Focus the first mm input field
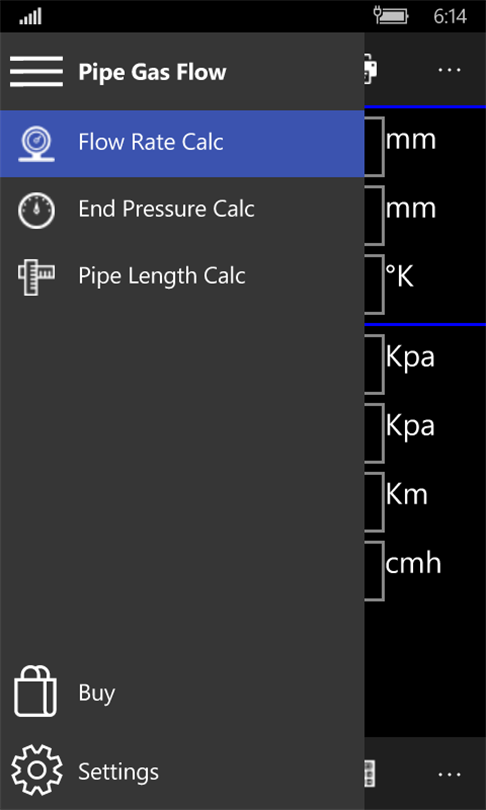The image size is (486, 810). 374,147
